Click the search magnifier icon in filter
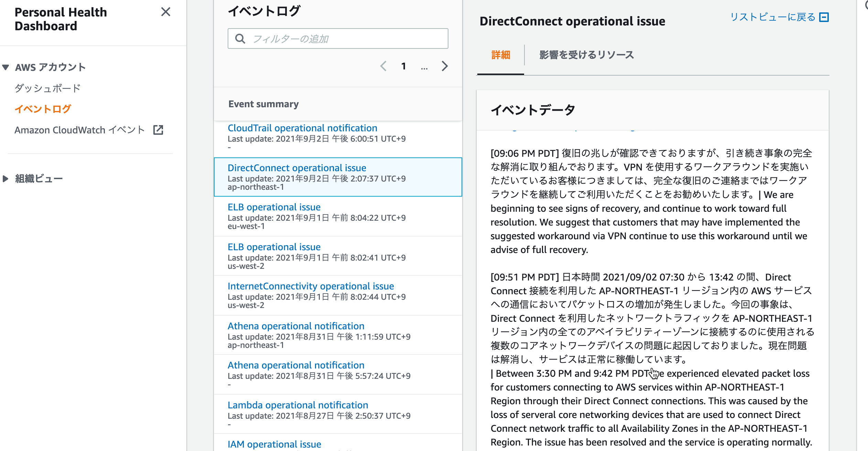This screenshot has width=868, height=451. (240, 38)
